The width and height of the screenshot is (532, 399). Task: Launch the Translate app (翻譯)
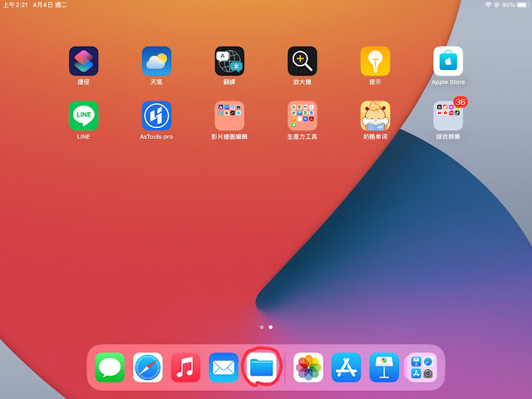point(229,61)
